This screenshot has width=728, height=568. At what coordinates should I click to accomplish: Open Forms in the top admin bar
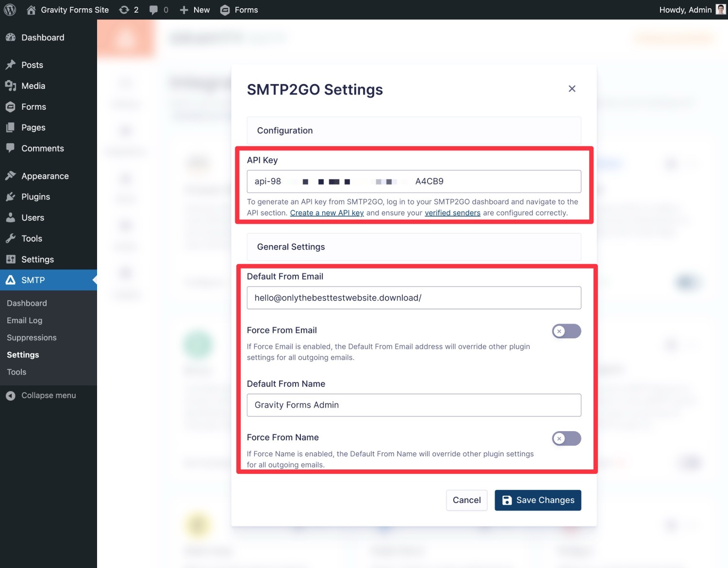click(239, 10)
